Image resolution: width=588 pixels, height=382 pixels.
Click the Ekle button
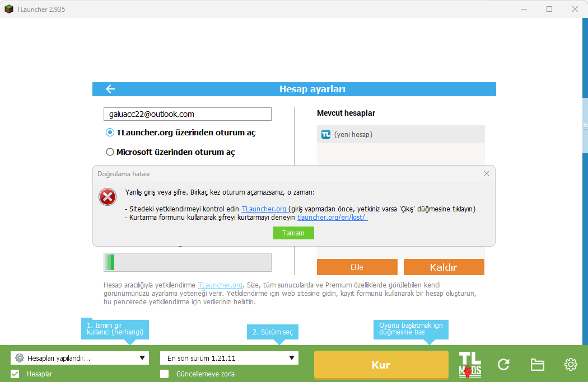click(357, 267)
